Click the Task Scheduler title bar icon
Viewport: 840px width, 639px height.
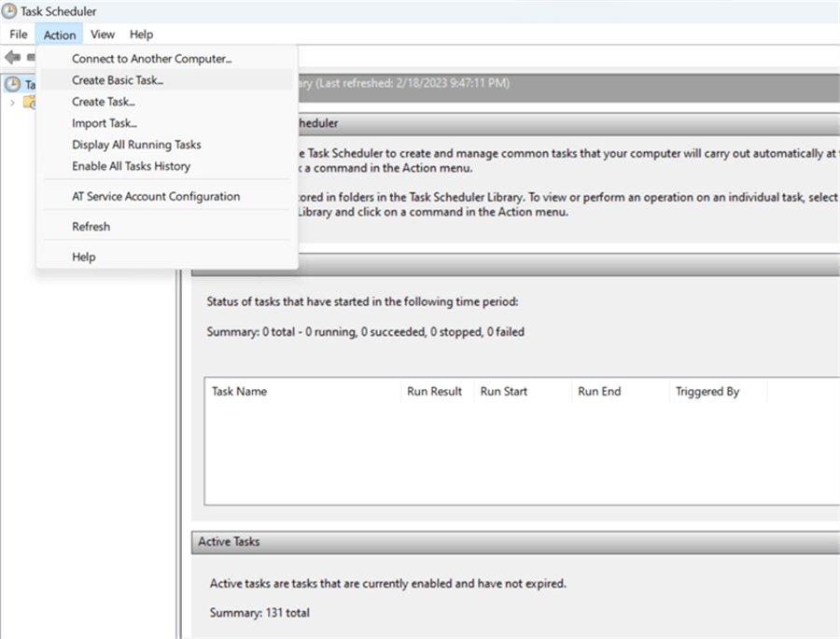click(9, 10)
